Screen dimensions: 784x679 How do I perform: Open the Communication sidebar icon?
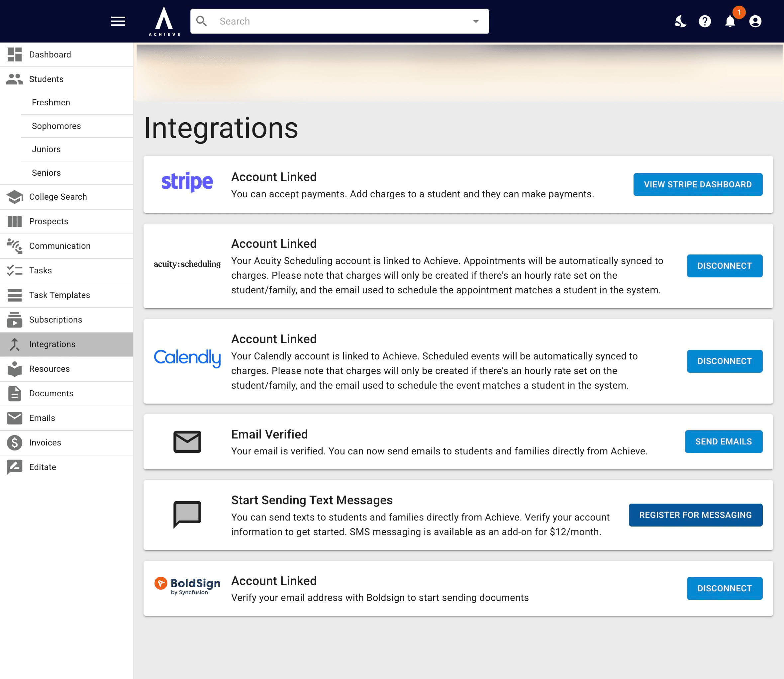[x=14, y=246]
